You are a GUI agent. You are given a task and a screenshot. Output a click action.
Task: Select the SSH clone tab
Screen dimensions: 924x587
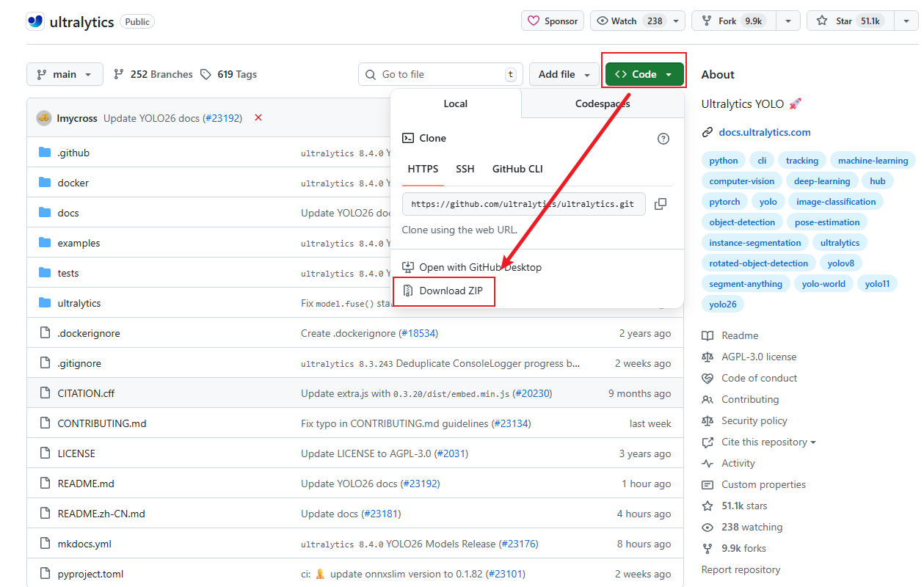click(x=465, y=169)
